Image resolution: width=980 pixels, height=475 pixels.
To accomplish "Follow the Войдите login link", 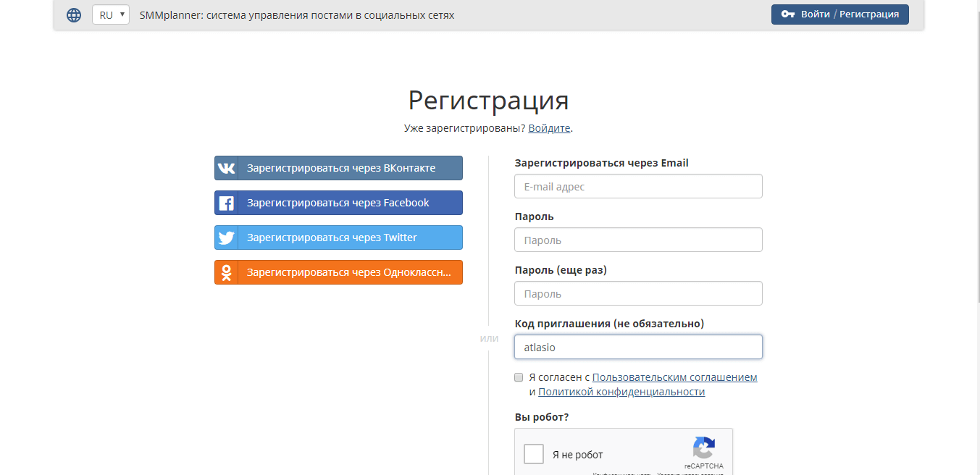I will [550, 128].
